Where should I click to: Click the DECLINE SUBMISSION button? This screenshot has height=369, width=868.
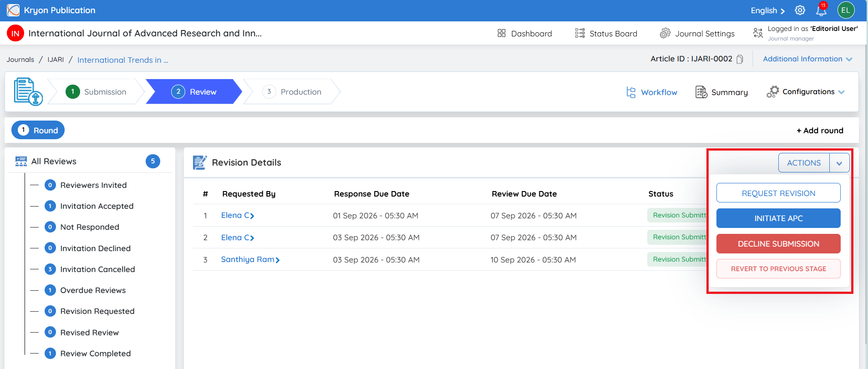pos(778,244)
